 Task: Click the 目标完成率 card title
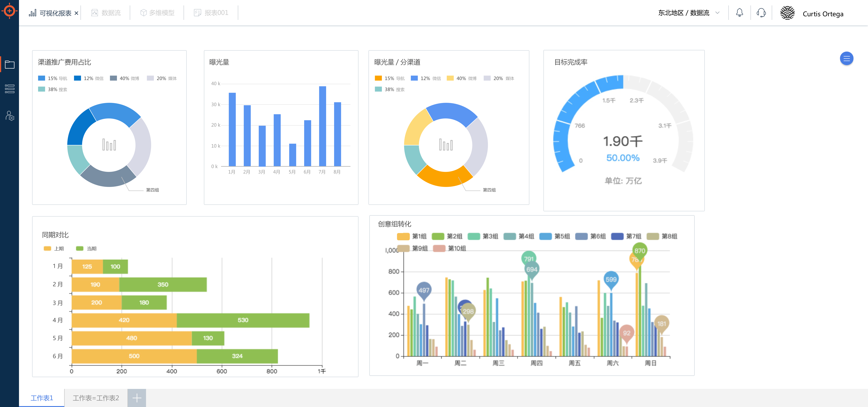coord(571,62)
